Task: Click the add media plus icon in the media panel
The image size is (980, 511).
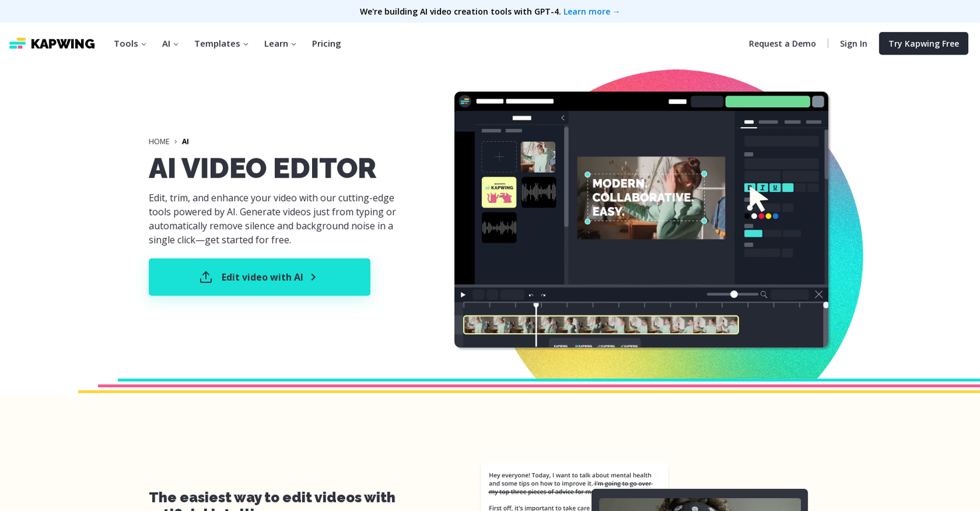Action: pos(499,156)
